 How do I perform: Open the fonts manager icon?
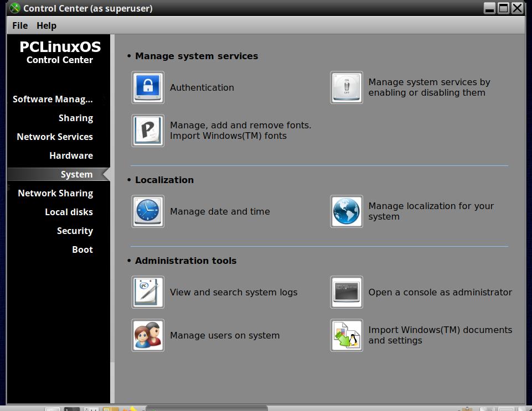pos(148,131)
